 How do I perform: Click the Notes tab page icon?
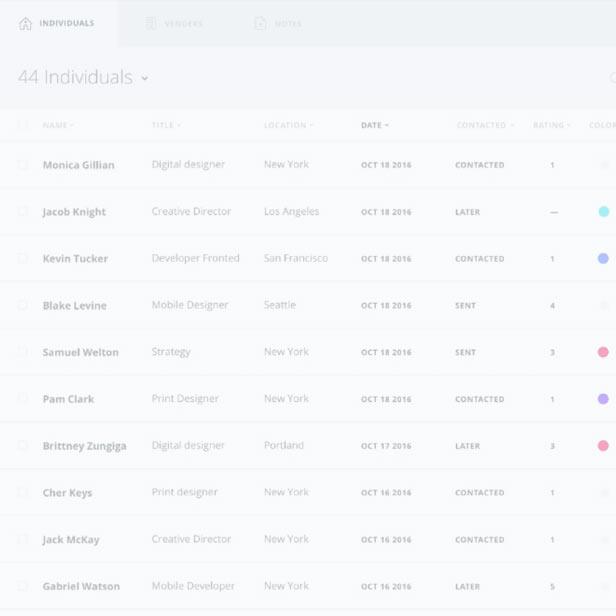coord(260,23)
